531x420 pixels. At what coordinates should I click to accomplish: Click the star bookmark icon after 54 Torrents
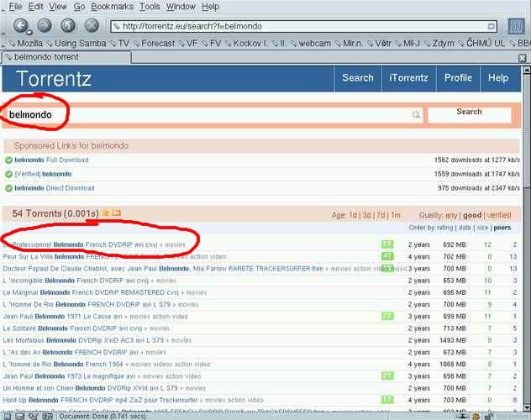[x=106, y=213]
